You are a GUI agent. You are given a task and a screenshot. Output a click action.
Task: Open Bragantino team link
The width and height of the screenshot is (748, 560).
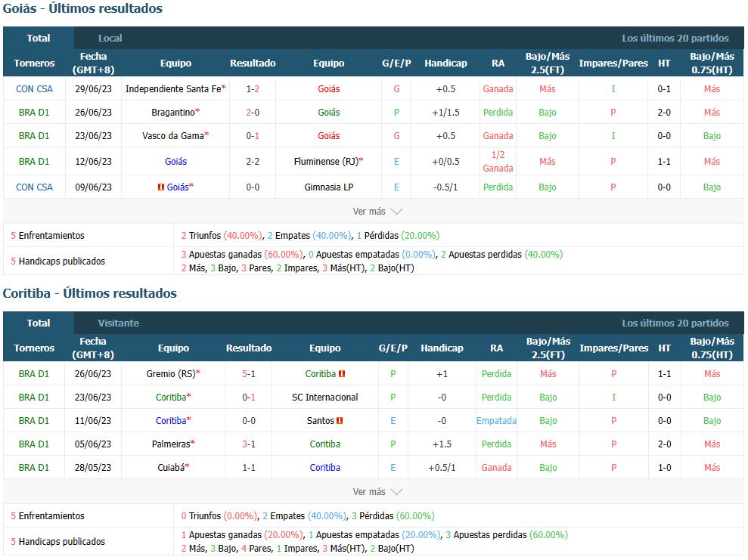click(173, 113)
